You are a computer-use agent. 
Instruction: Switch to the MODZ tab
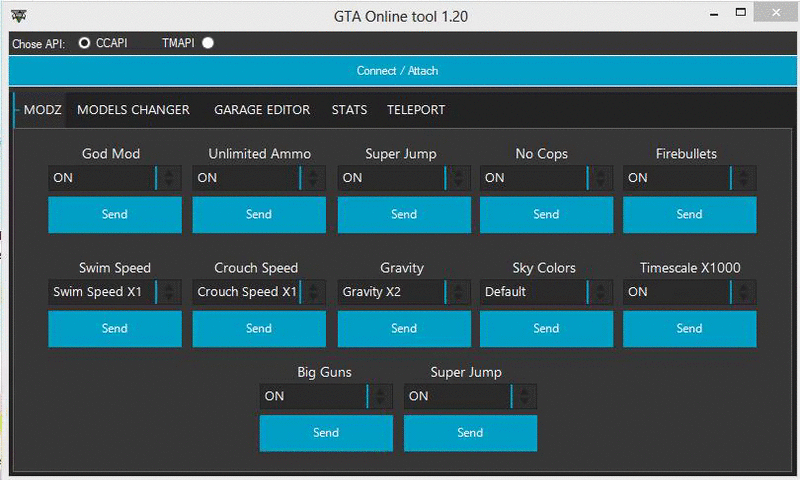pos(42,110)
